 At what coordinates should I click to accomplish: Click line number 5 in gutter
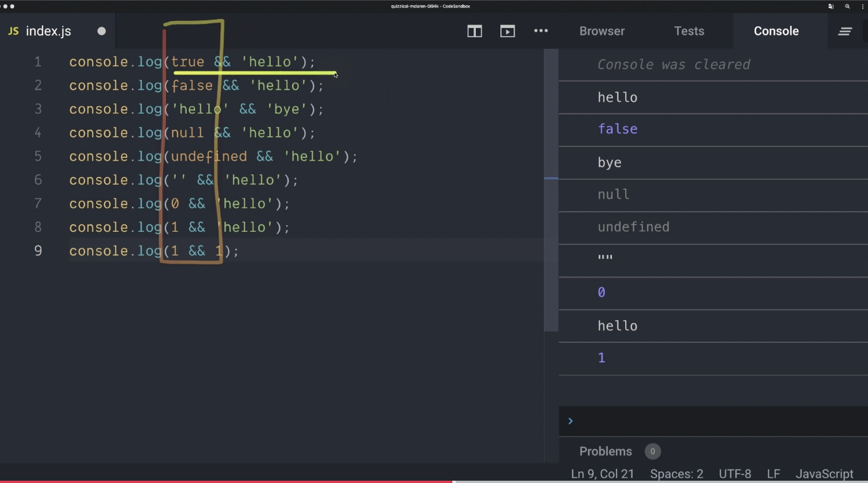point(38,156)
